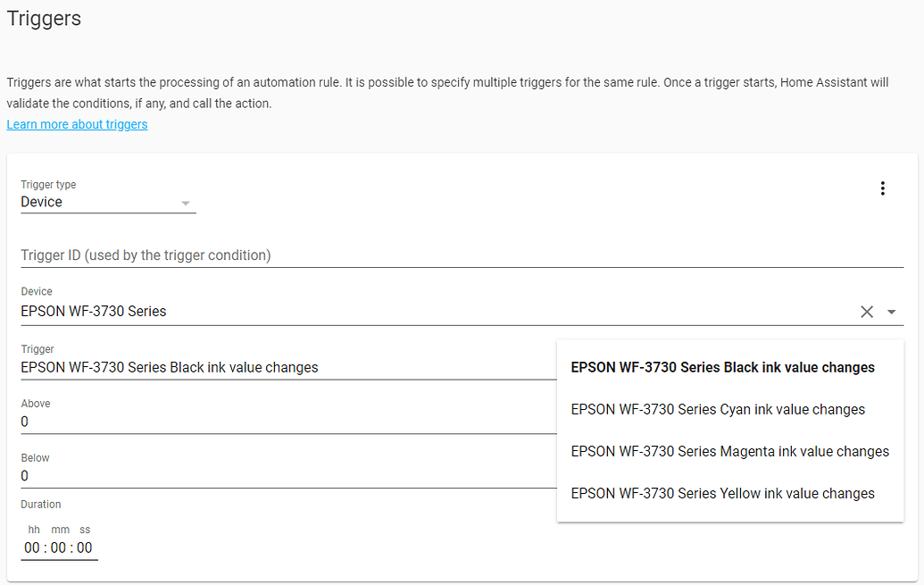Screen dimensions: 924x585
Task: Click the Device name field
Action: pos(268,311)
